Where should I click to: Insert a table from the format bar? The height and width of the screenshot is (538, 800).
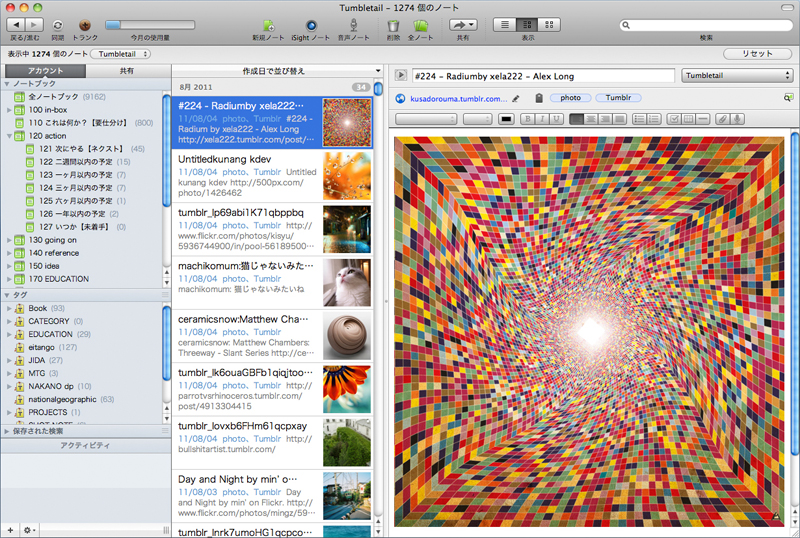688,119
